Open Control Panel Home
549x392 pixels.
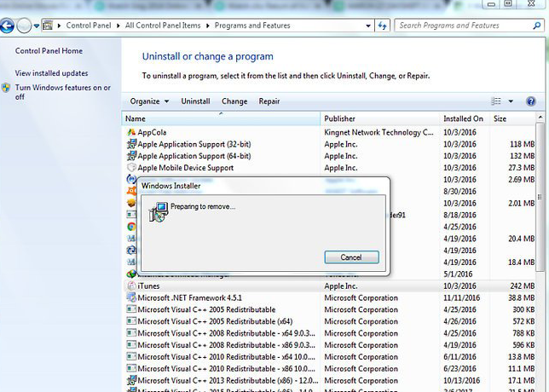tap(49, 51)
